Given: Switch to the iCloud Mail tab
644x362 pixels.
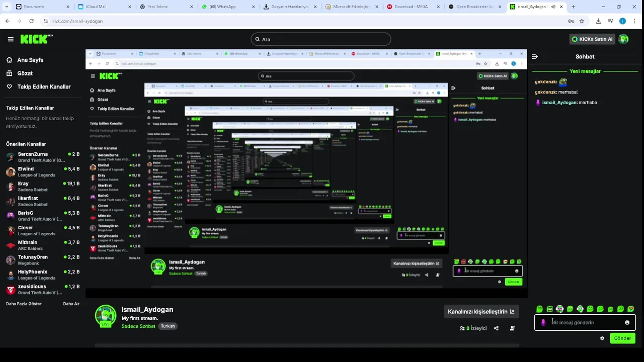Looking at the screenshot, I should pyautogui.click(x=105, y=7).
